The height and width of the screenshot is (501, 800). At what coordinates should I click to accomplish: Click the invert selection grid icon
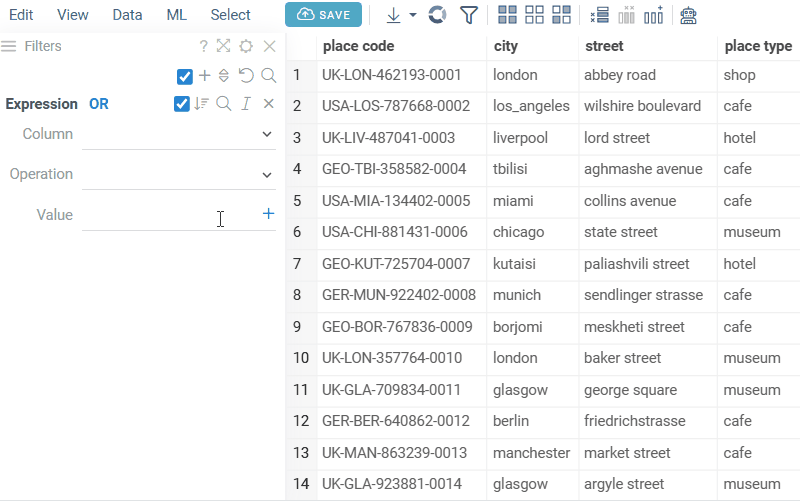point(561,15)
